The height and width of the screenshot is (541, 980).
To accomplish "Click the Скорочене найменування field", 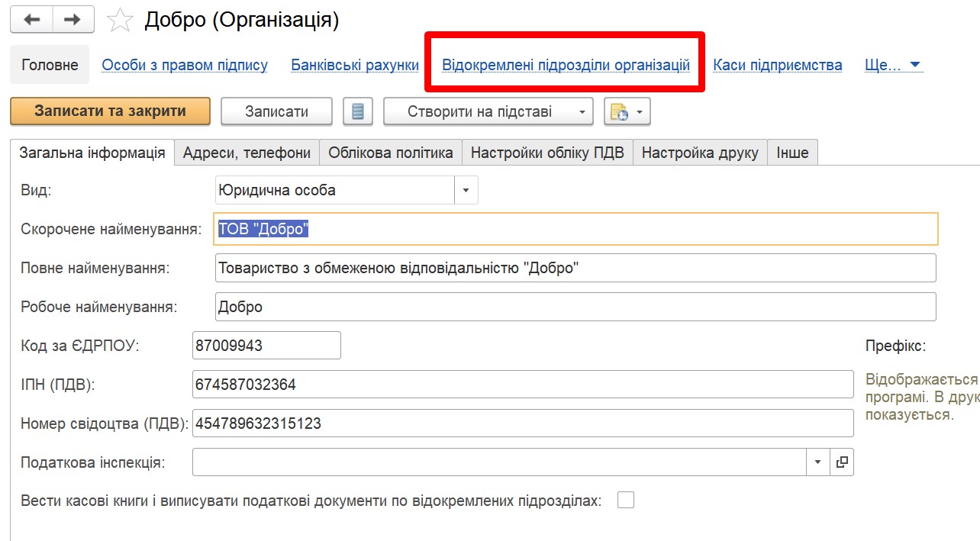I will (x=576, y=229).
